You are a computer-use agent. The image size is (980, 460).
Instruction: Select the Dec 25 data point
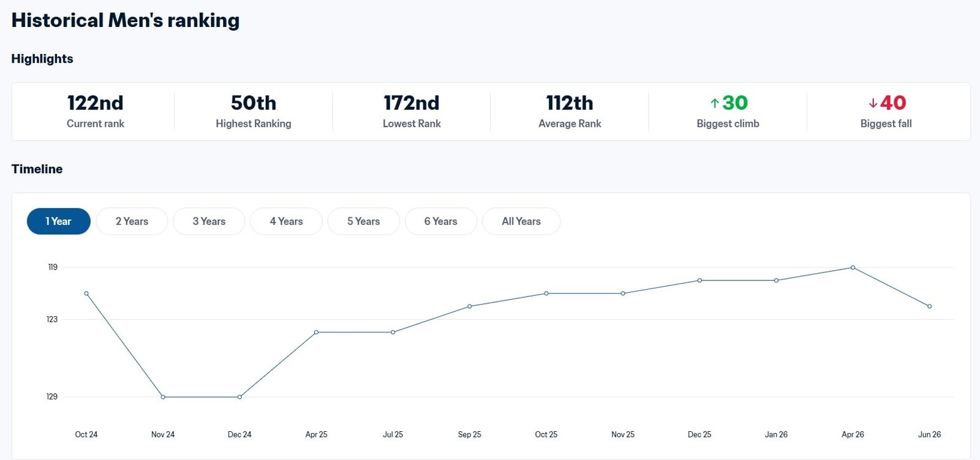coord(699,281)
